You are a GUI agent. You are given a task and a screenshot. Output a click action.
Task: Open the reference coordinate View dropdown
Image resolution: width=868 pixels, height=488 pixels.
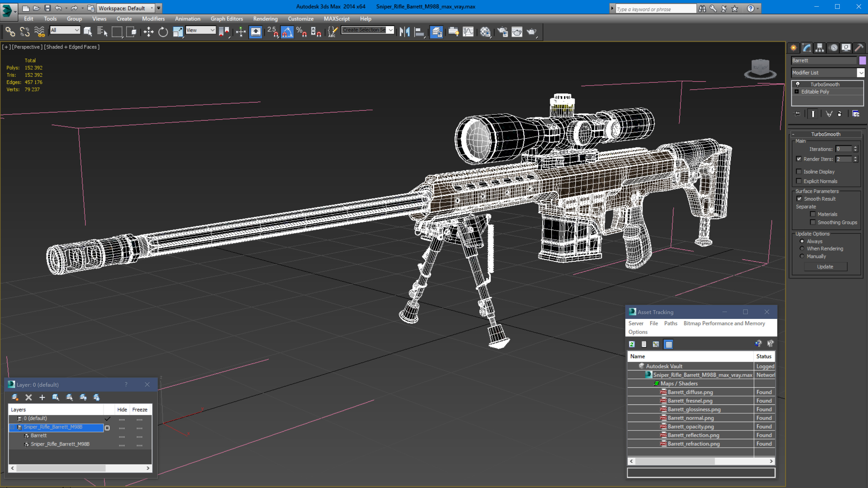point(200,30)
